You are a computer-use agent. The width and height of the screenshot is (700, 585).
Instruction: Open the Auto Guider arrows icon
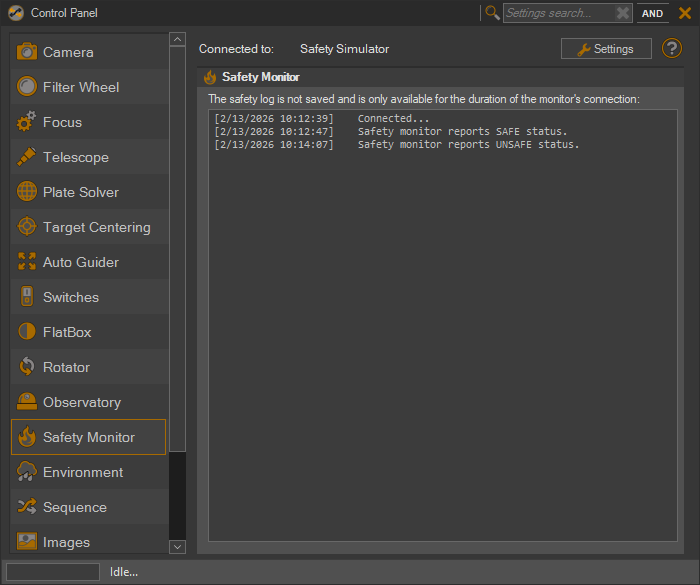tap(27, 262)
